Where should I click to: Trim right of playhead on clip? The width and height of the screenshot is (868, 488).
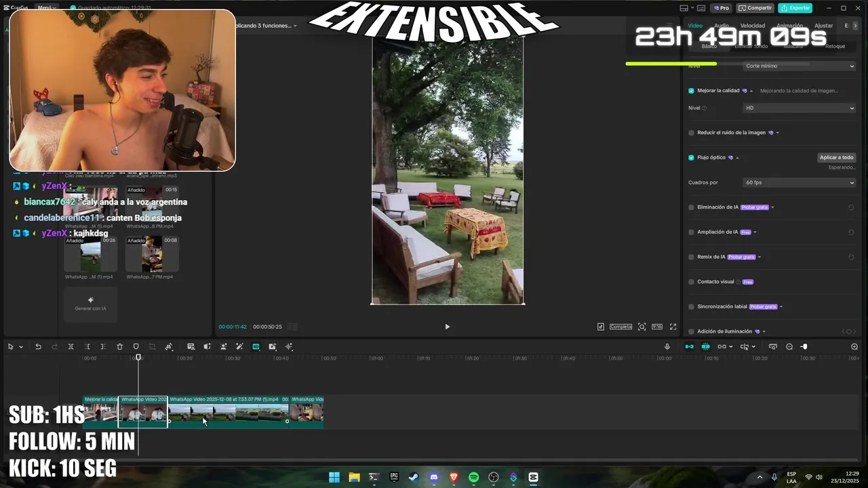coord(103,346)
